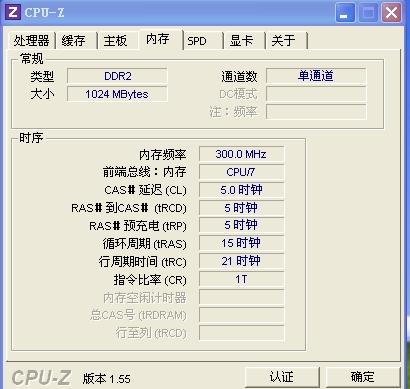Screen dimensions: 410x389
Task: Click the 大小 label
Action: click(42, 94)
